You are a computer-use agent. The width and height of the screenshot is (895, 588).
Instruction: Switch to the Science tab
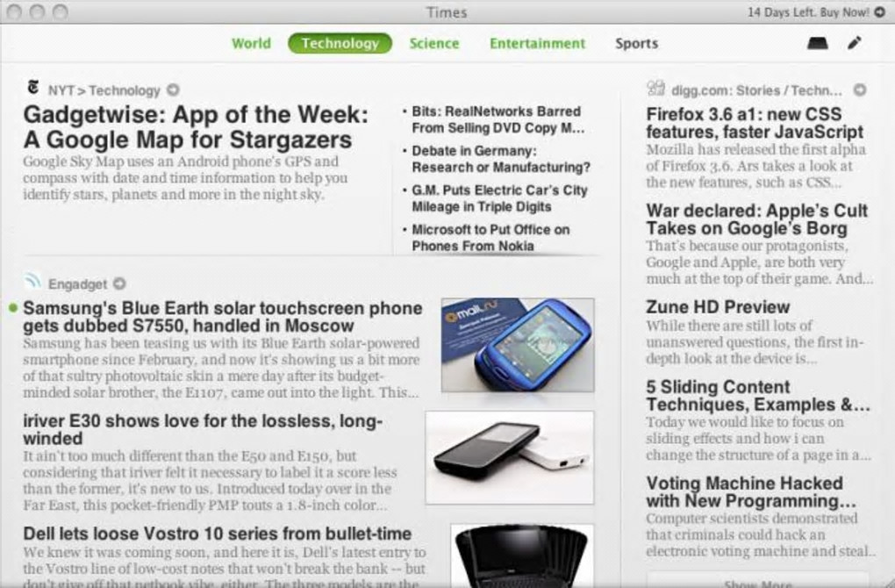pyautogui.click(x=433, y=43)
